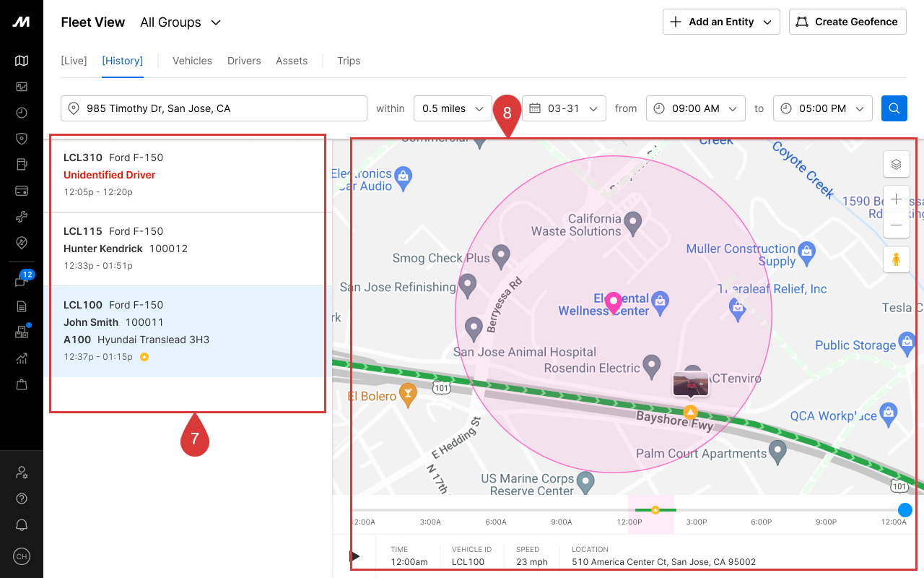924x578 pixels.
Task: Open the 0.5 miles radius dropdown
Action: tap(453, 108)
